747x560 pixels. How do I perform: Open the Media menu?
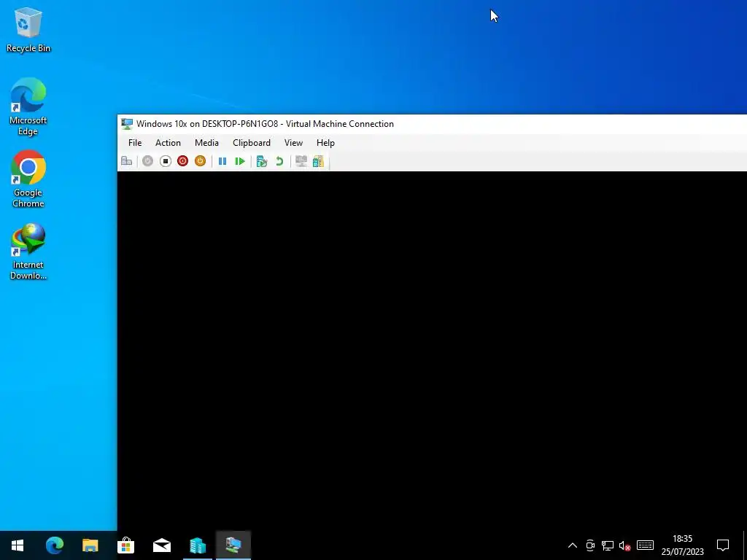206,143
